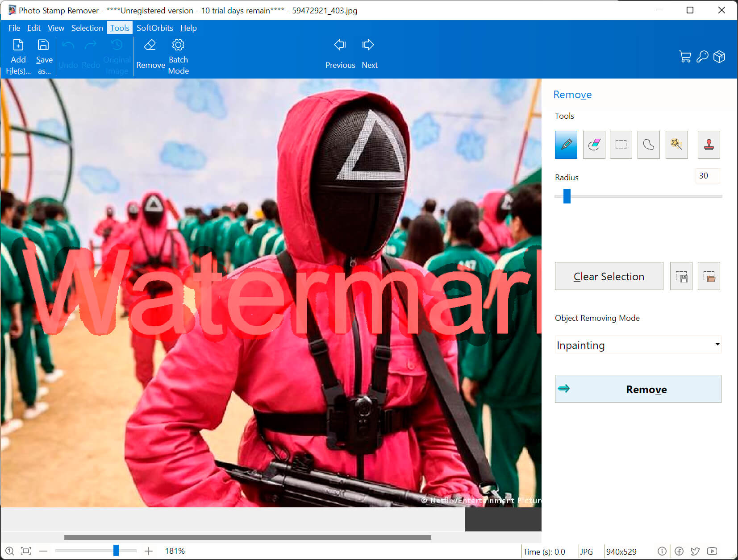Open the Help menu
This screenshot has width=738, height=560.
pyautogui.click(x=188, y=28)
